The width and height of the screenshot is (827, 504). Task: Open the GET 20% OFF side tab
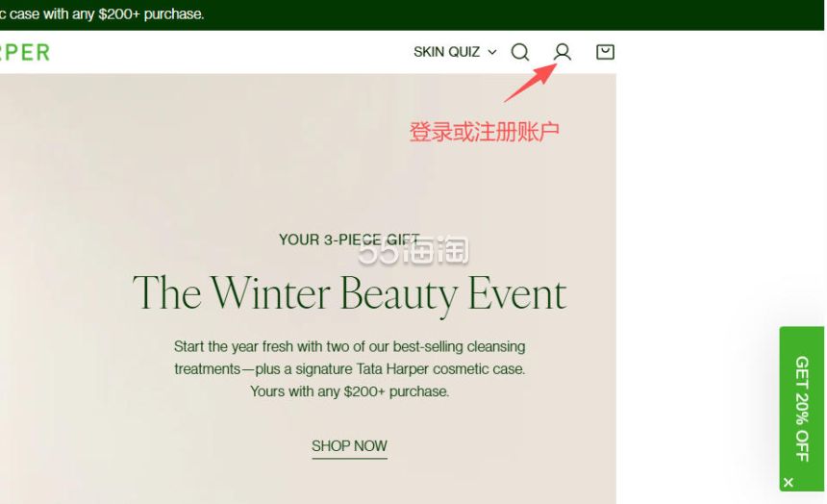[802, 409]
